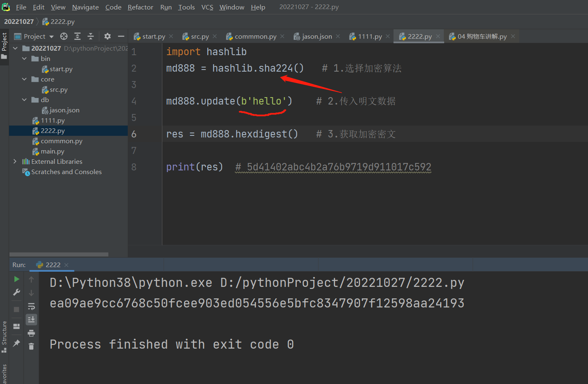Select main.py in the project tree
588x384 pixels.
coord(49,151)
